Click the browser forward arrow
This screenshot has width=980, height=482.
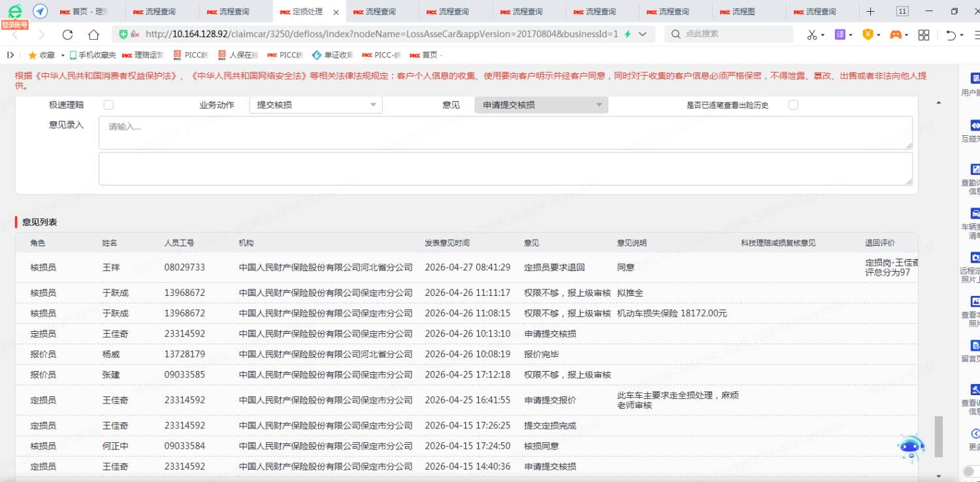(x=42, y=35)
